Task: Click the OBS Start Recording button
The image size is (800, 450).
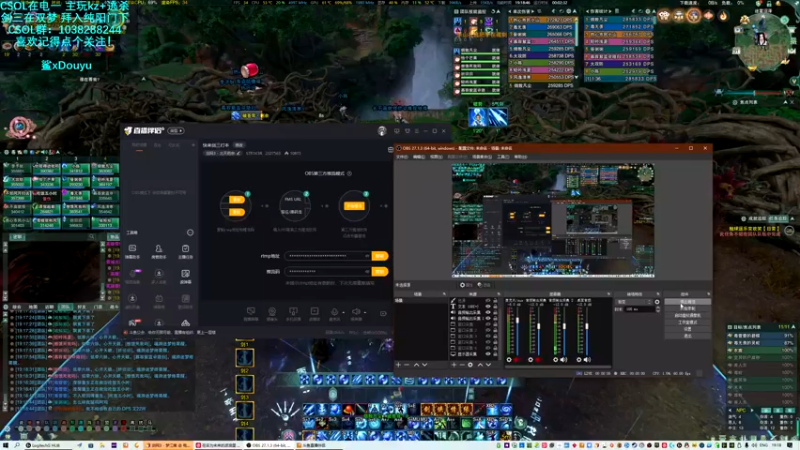Action: [687, 308]
